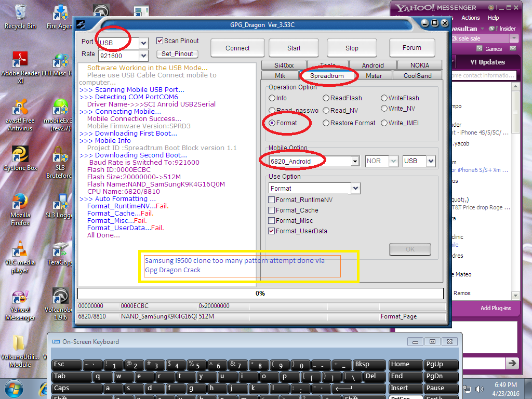Viewport: 532px width, 399px height.
Task: Switch to the NOKIA tab
Action: (419, 65)
